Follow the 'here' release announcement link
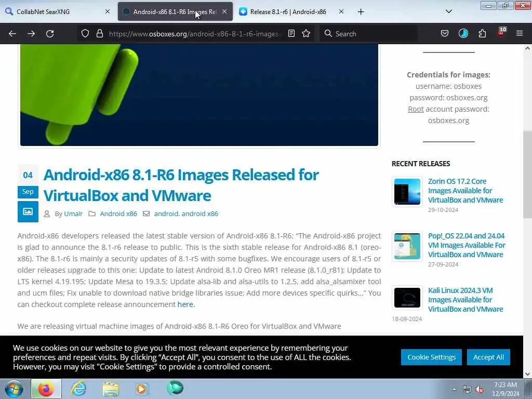The height and width of the screenshot is (399, 532). (x=185, y=304)
